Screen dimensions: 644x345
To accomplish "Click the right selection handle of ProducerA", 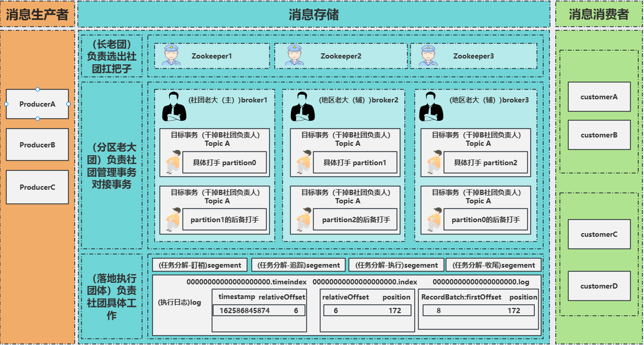I will click(x=68, y=104).
